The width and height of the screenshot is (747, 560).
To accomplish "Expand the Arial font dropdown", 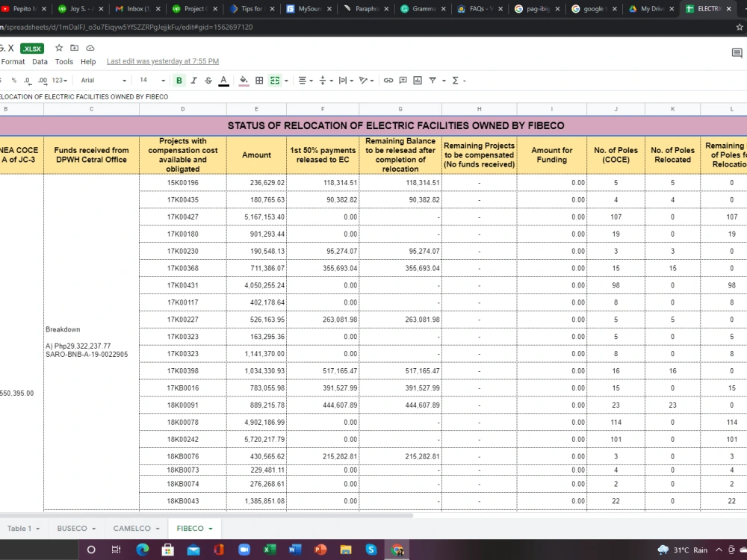I will click(103, 81).
